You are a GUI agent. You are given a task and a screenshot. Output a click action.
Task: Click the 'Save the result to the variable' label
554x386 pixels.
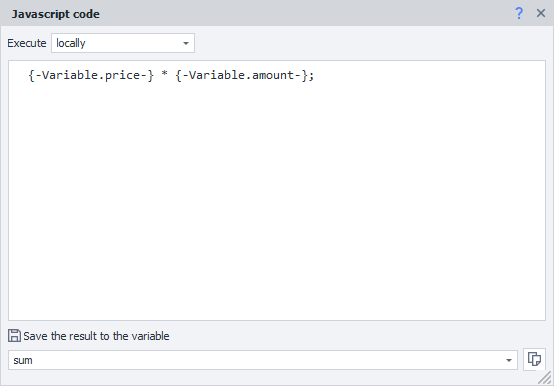pos(96,336)
